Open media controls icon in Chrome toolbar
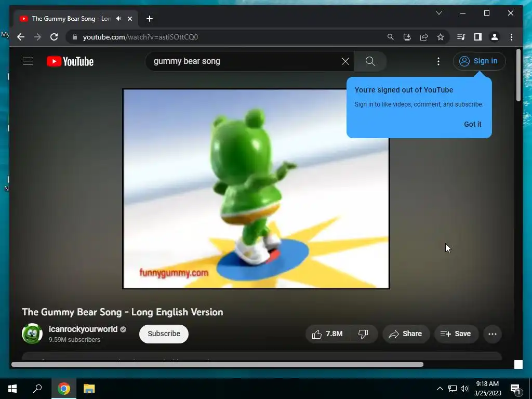 point(461,37)
